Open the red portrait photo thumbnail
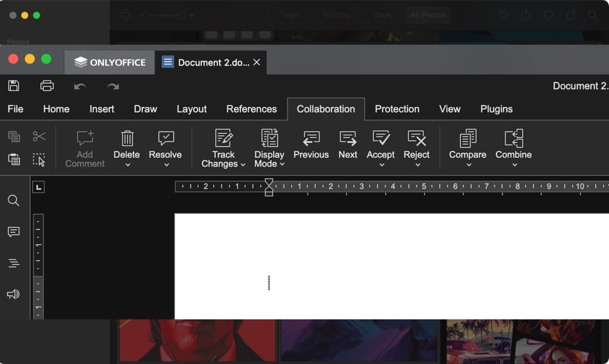The image size is (609, 364). [x=198, y=341]
